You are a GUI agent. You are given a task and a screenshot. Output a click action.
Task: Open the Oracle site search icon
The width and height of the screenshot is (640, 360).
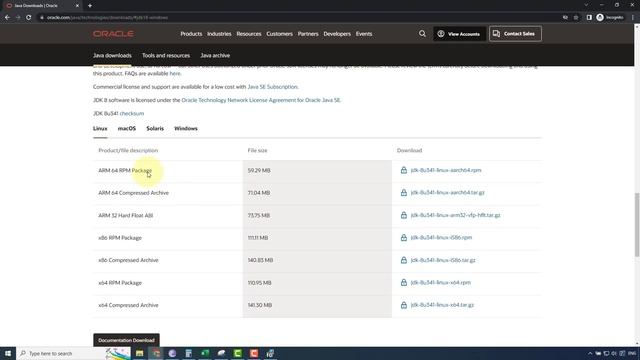pyautogui.click(x=422, y=34)
